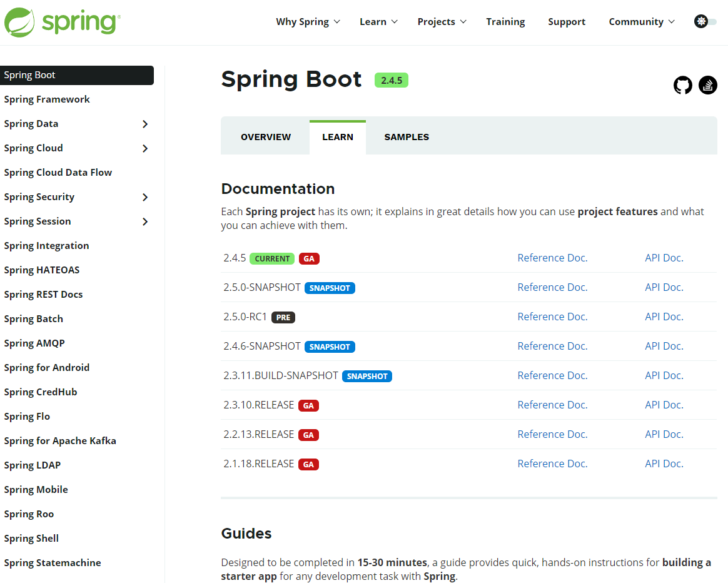Expand Spring Cloud submenu chevron
The width and height of the screenshot is (728, 583).
145,148
